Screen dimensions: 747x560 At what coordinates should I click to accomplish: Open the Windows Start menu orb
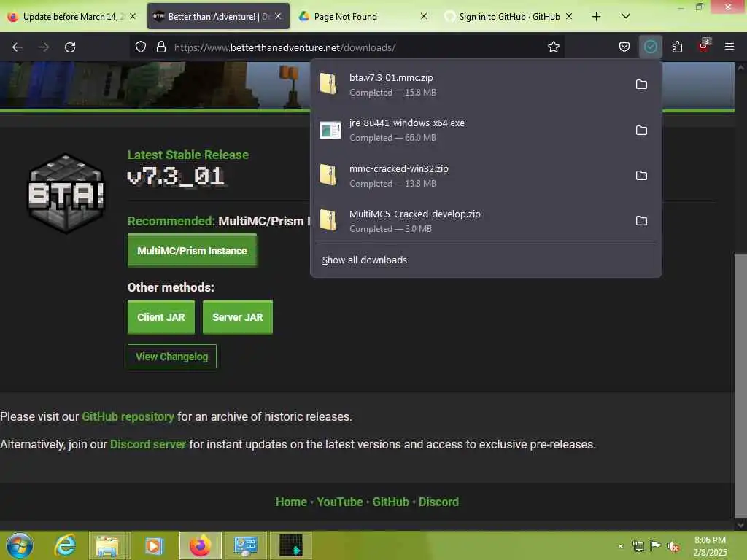pyautogui.click(x=20, y=545)
